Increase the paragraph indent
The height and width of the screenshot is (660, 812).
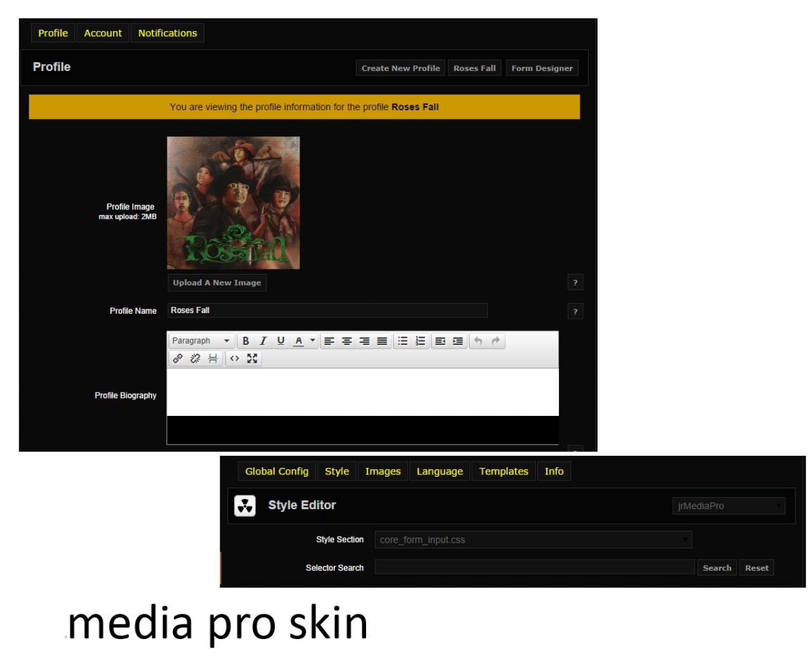458,341
